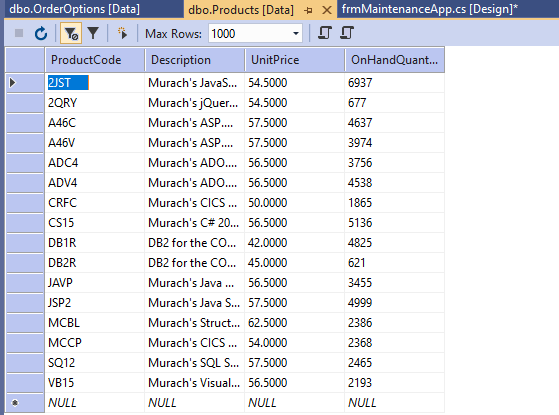Select the ADC4 product code cell
Screen dimensions: 559x415
[x=95, y=163]
